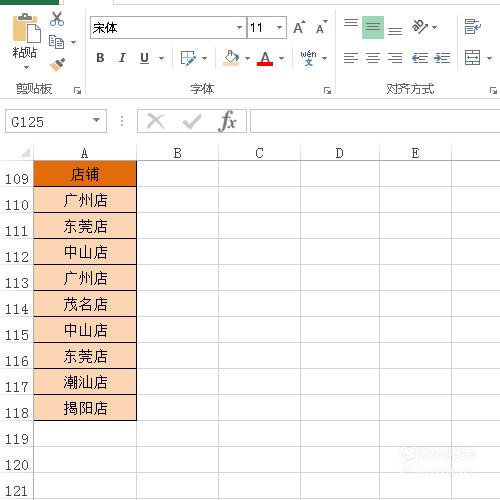500x500 pixels.
Task: Open underline style dropdown arrow
Action: coord(161,58)
